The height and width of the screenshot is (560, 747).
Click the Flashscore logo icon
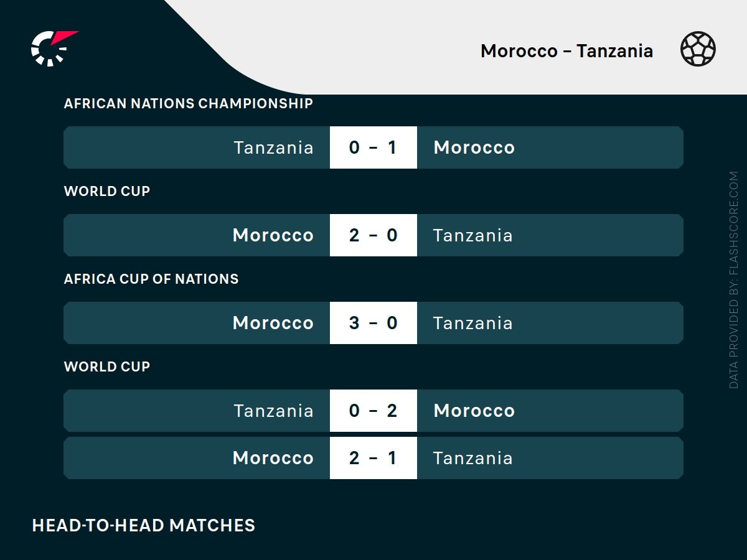54,48
